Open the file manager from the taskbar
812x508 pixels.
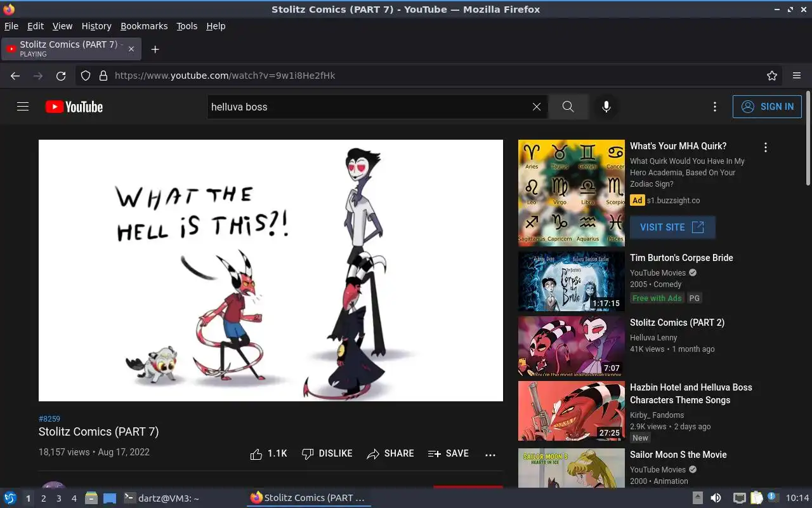tap(91, 498)
